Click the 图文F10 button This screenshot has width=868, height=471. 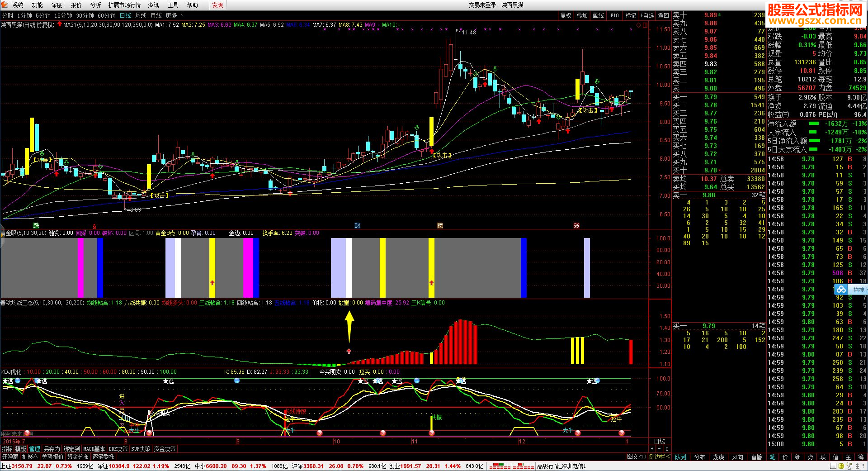tap(637, 457)
